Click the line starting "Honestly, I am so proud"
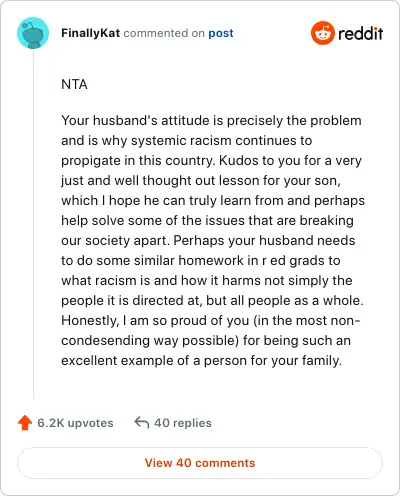 [211, 320]
